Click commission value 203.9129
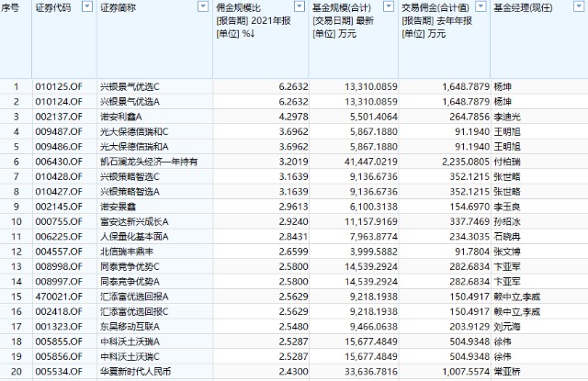The height and width of the screenshot is (381, 588). click(469, 326)
